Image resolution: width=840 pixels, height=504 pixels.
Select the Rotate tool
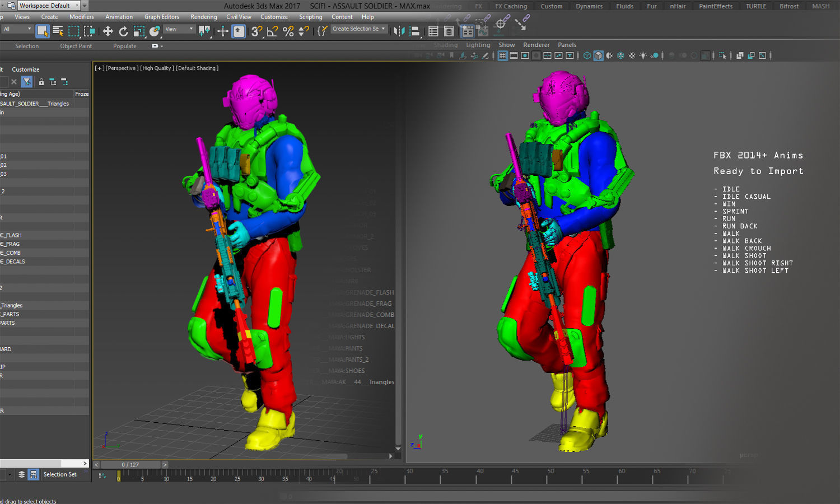pyautogui.click(x=123, y=31)
